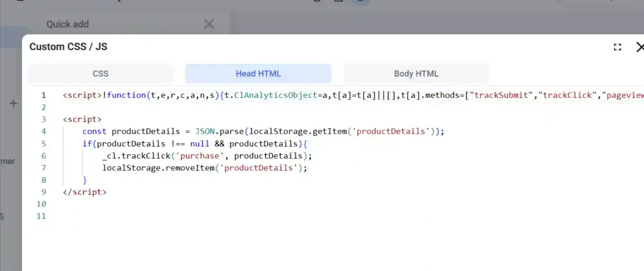Close the Quick add panel
Image resolution: width=644 pixels, height=271 pixels.
(x=209, y=24)
